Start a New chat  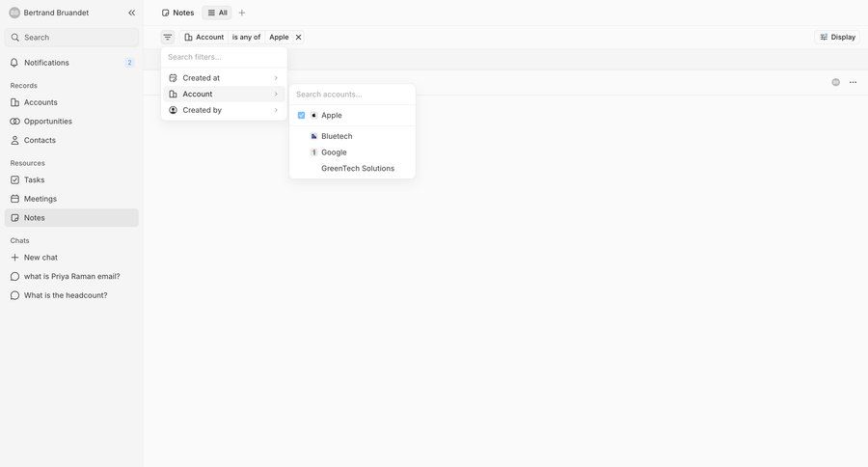point(71,258)
